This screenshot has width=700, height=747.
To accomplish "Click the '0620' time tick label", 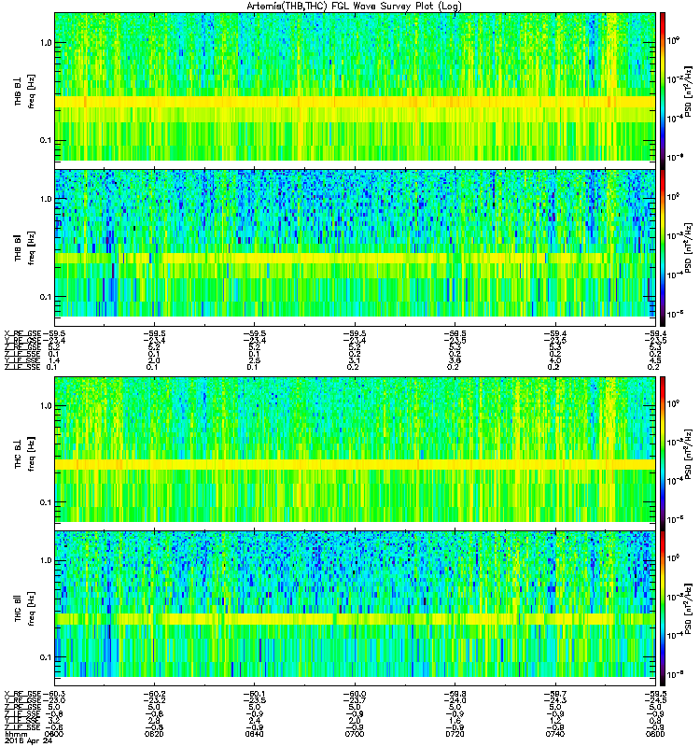I will point(153,734).
